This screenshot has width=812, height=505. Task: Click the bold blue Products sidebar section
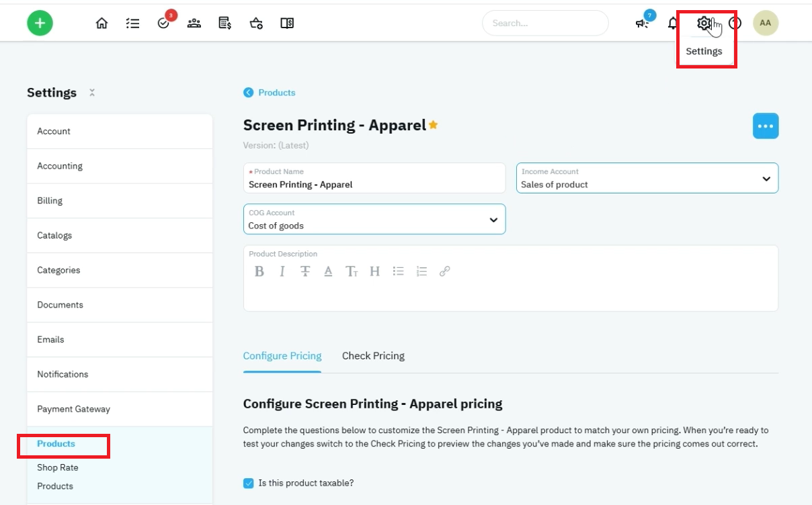[x=56, y=444]
